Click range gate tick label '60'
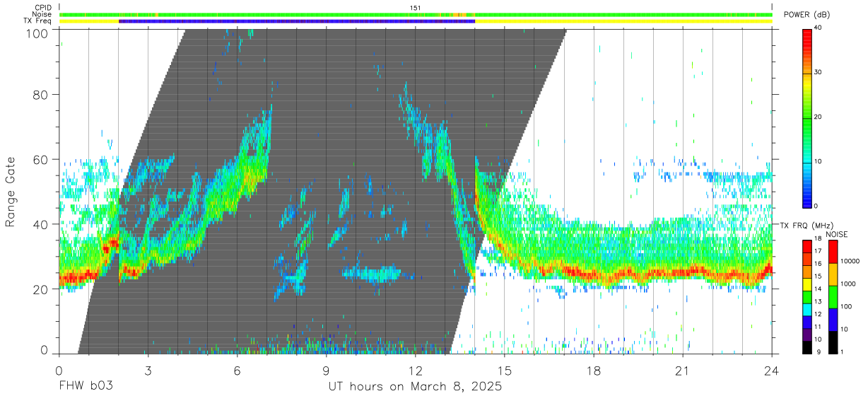This screenshot has width=868, height=401. tap(42, 159)
